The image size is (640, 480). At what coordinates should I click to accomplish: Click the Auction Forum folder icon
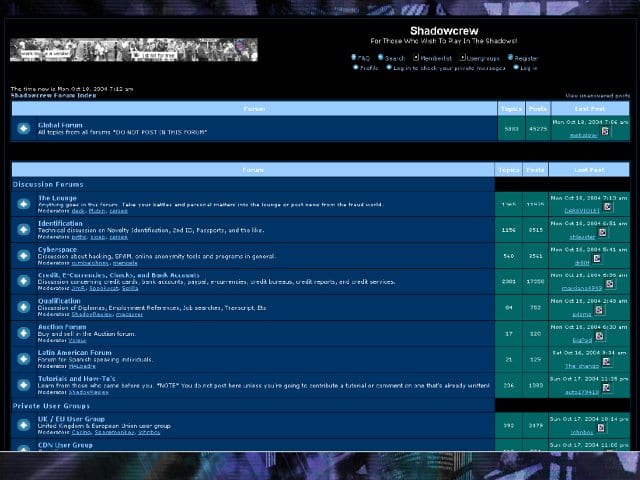tap(24, 333)
